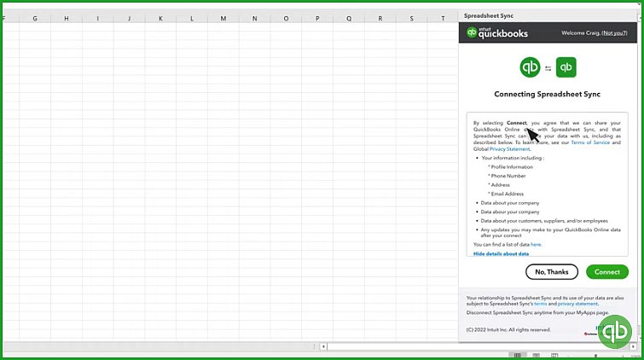Click the "Not you?" account link
Image resolution: width=644 pixels, height=360 pixels.
click(x=614, y=33)
